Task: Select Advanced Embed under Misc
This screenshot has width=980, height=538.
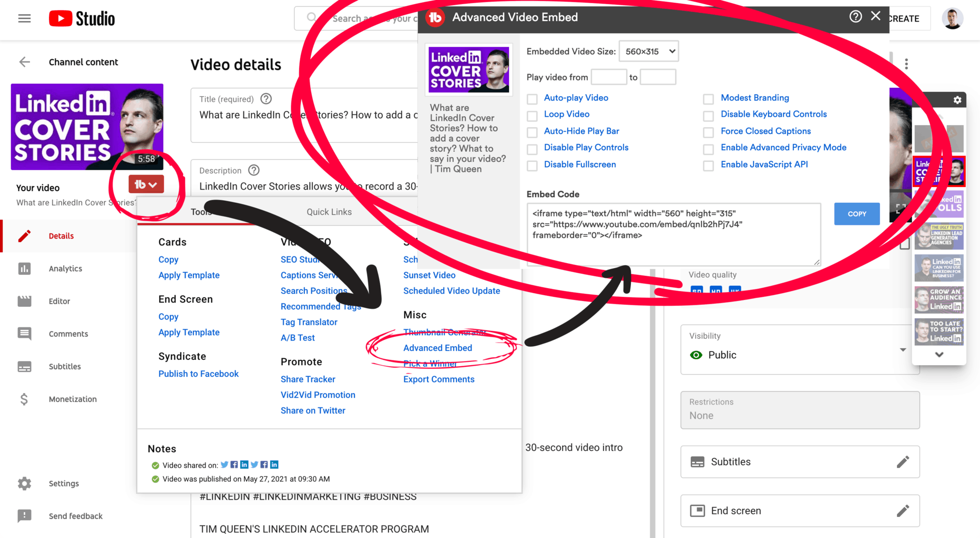Action: [x=437, y=348]
